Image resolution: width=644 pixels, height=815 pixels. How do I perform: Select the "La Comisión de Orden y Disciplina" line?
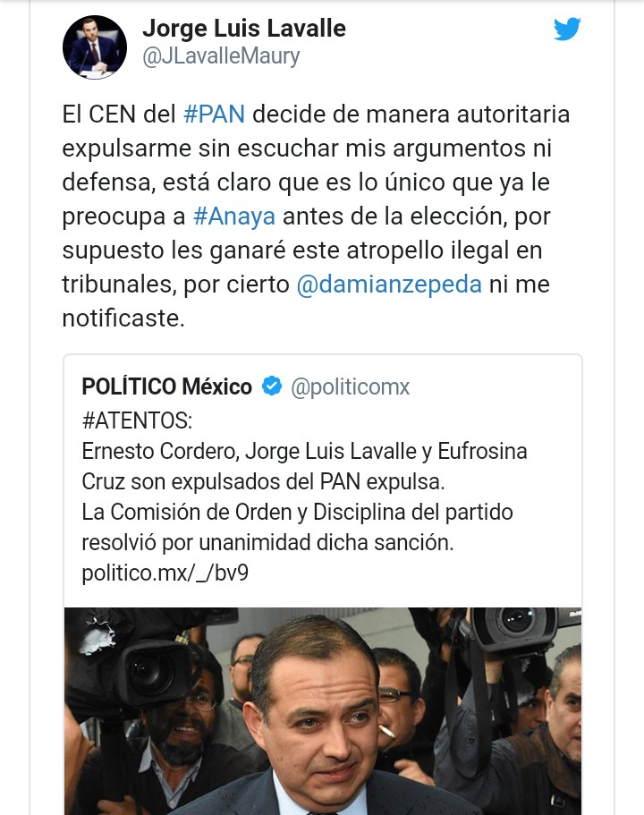(297, 513)
